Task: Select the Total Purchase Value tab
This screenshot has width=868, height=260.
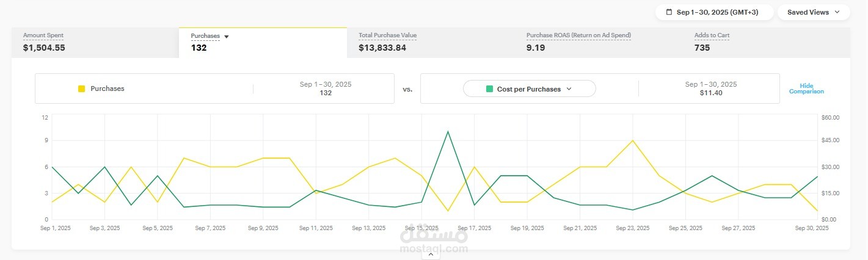Action: coord(430,43)
